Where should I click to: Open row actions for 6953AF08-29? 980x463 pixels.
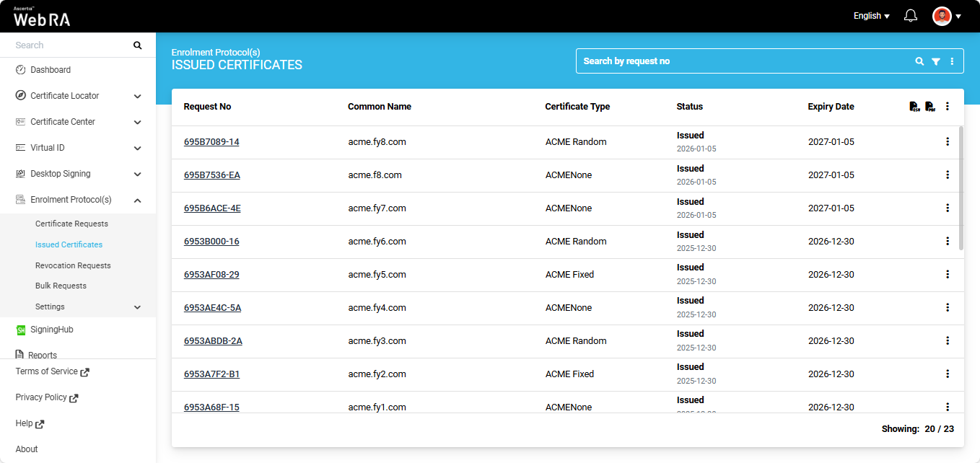(x=948, y=275)
